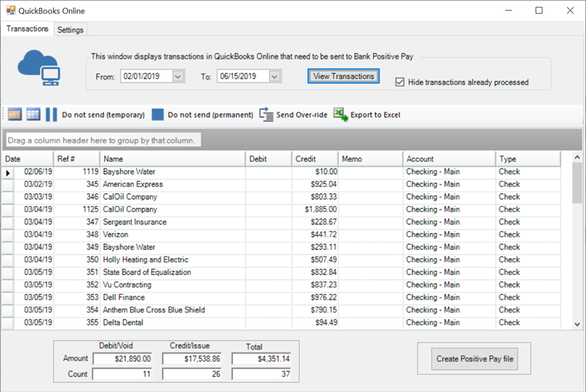Select the Verizon name cell
This screenshot has height=392, width=586.
click(x=173, y=235)
